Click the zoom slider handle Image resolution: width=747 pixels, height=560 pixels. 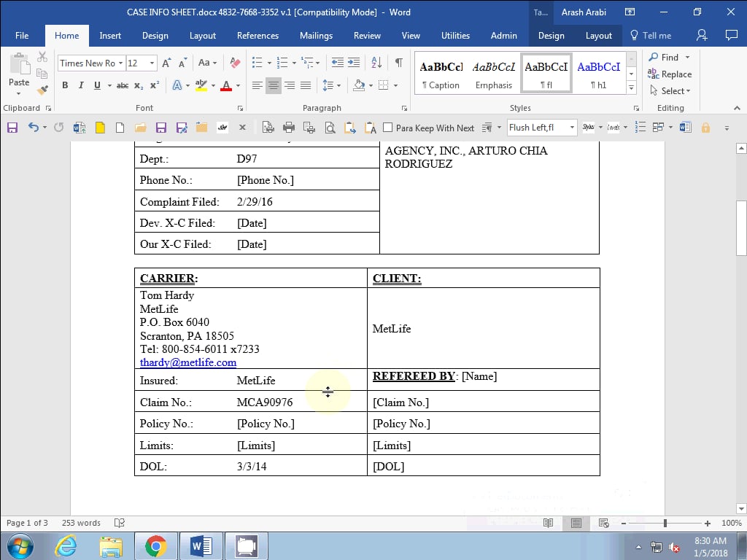[665, 523]
